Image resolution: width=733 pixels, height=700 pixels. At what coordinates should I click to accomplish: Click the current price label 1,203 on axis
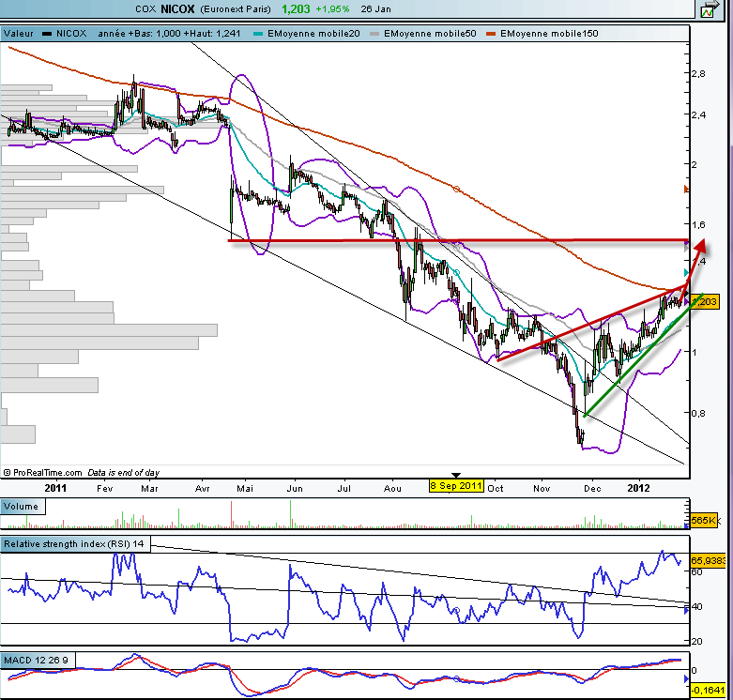coord(709,302)
